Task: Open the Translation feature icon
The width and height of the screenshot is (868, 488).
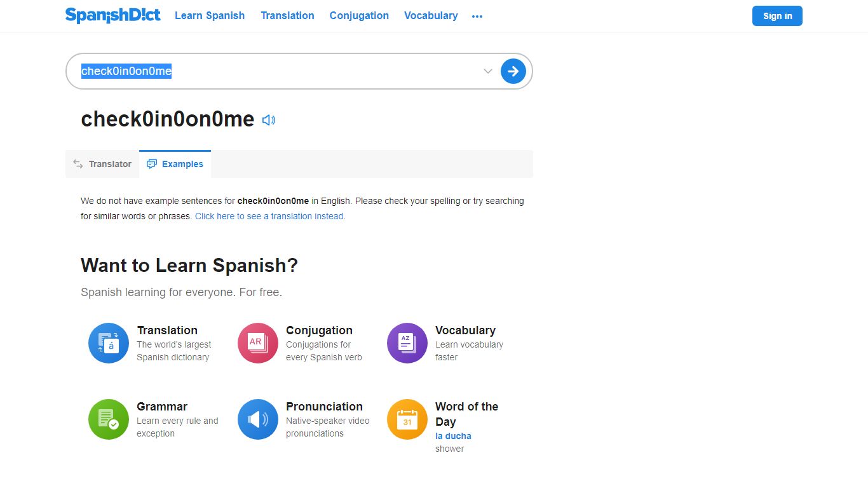Action: [x=109, y=343]
